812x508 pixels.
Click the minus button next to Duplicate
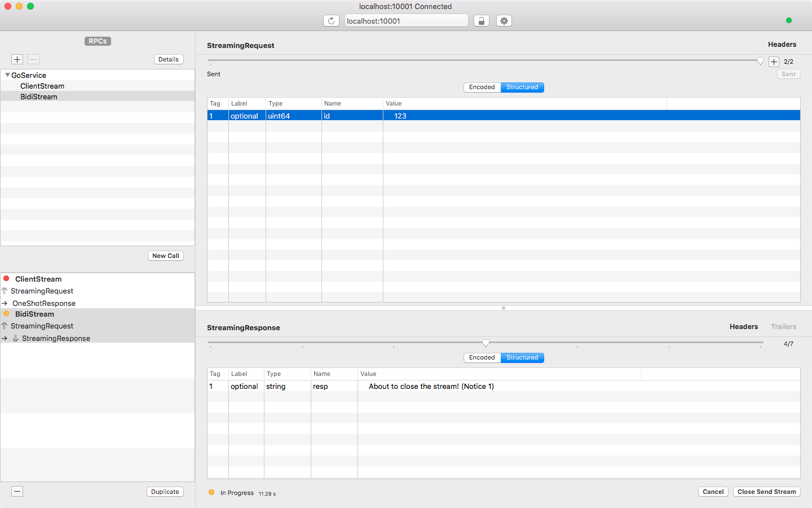click(17, 492)
